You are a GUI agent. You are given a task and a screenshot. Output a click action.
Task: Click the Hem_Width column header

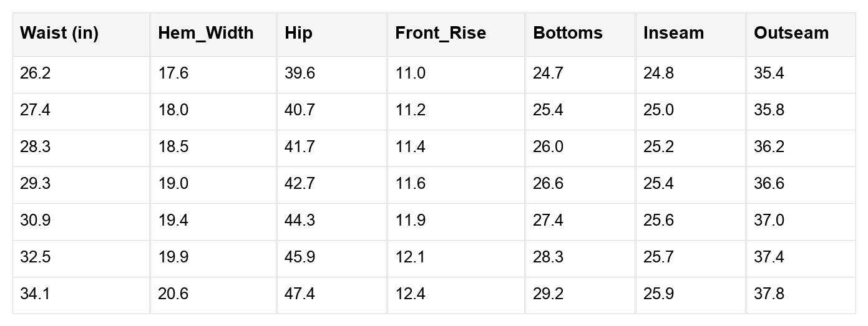206,33
